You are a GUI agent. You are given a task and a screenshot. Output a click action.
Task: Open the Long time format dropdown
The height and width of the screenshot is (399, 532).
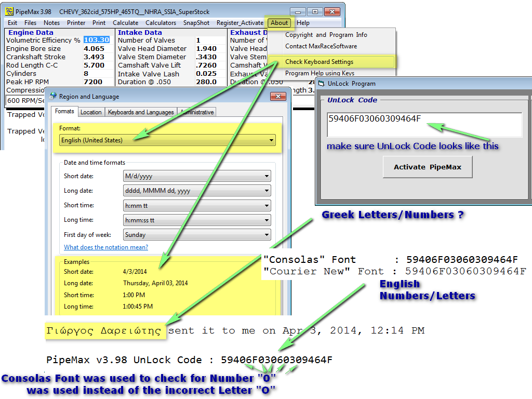(x=197, y=220)
